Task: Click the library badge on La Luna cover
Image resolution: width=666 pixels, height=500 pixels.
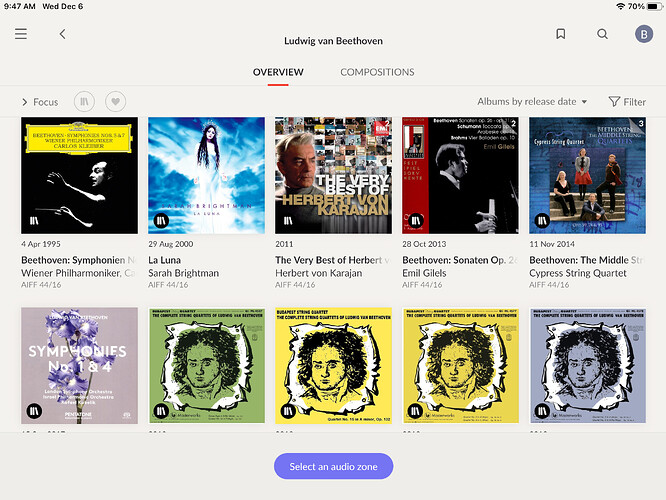Action: [x=161, y=220]
